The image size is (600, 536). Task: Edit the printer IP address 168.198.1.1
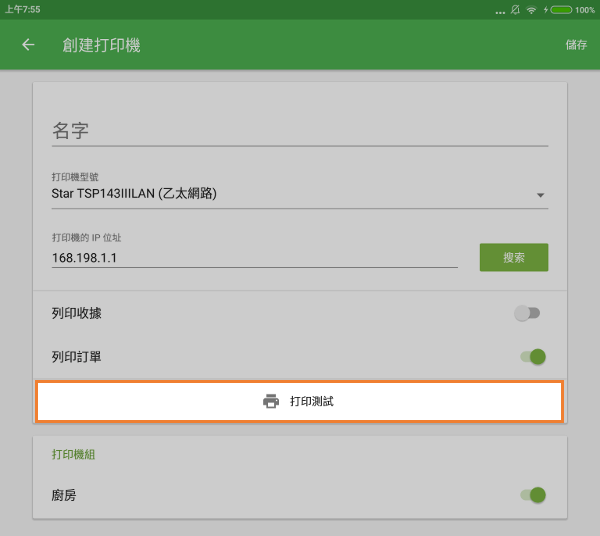pyautogui.click(x=254, y=257)
